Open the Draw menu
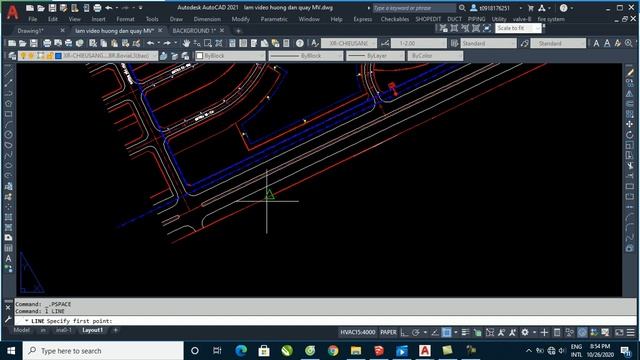 [x=176, y=19]
